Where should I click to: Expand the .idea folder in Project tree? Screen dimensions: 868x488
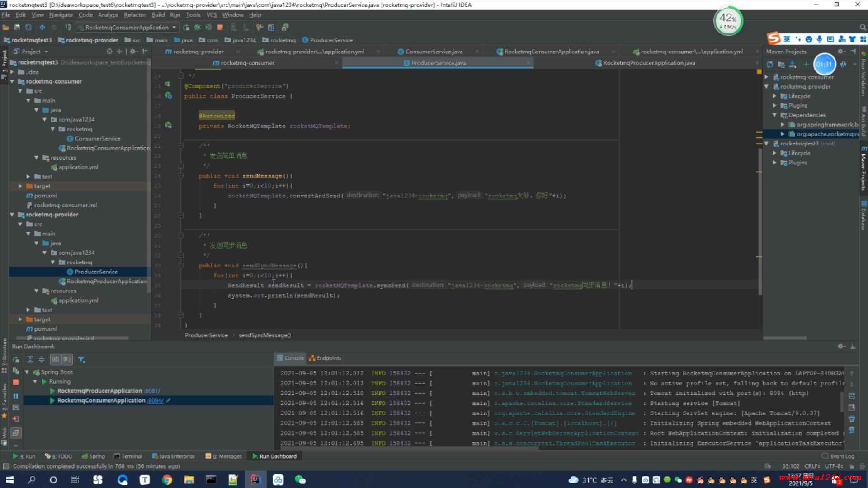[12, 72]
